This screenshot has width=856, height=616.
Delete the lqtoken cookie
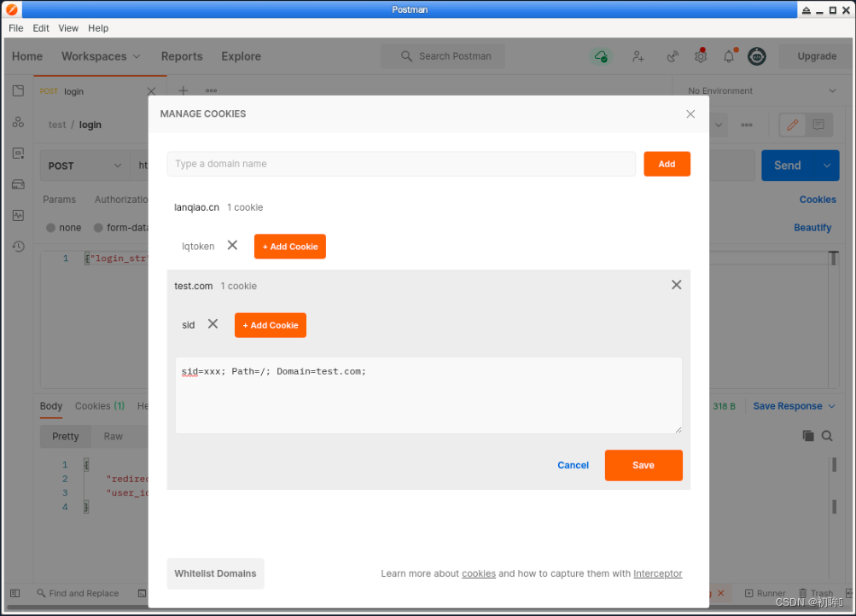(232, 246)
